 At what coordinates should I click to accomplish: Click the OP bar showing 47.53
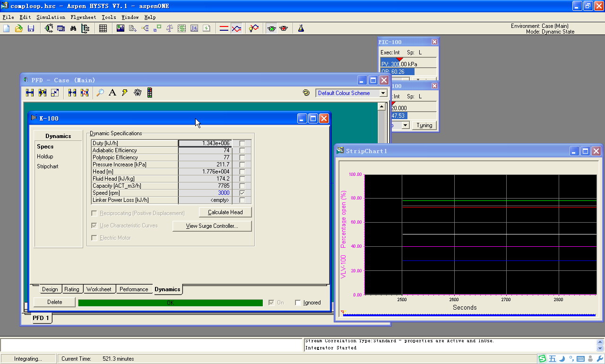click(414, 116)
